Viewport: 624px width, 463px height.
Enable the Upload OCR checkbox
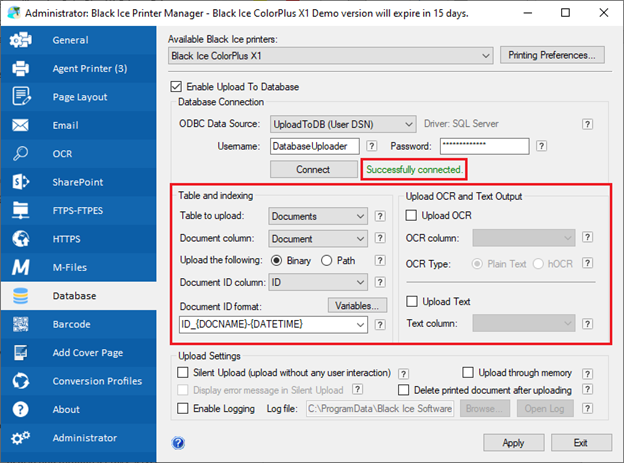[411, 215]
